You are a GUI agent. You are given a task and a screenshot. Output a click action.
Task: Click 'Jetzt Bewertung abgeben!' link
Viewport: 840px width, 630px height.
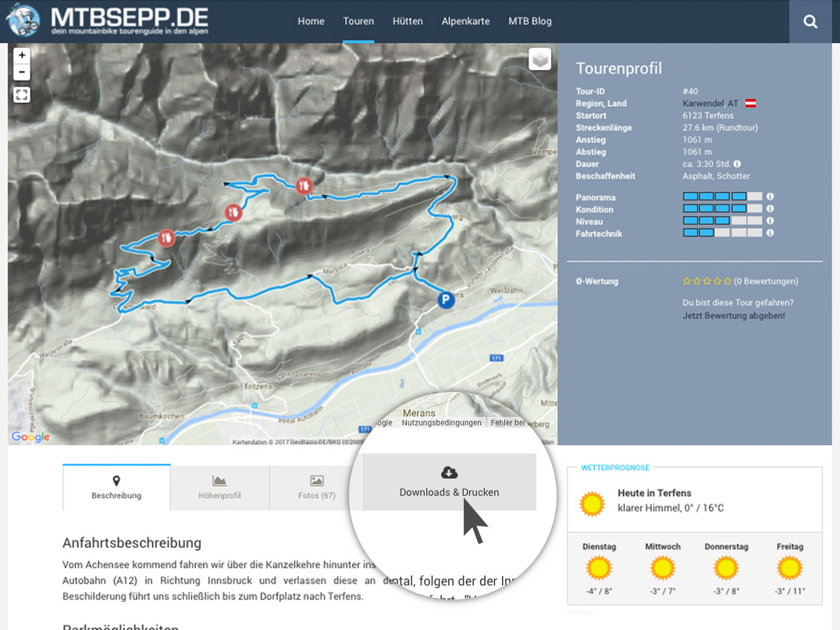click(x=733, y=315)
